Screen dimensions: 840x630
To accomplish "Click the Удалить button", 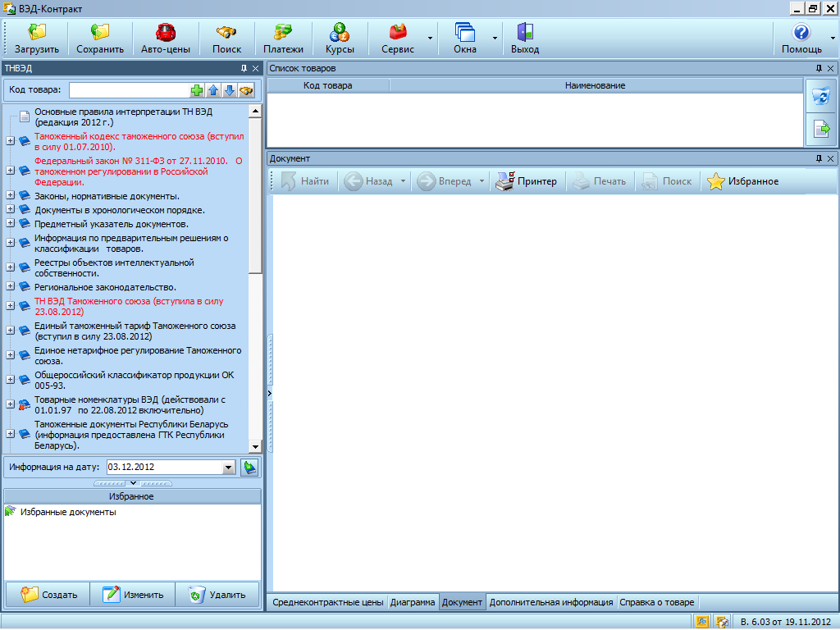I will 217,595.
